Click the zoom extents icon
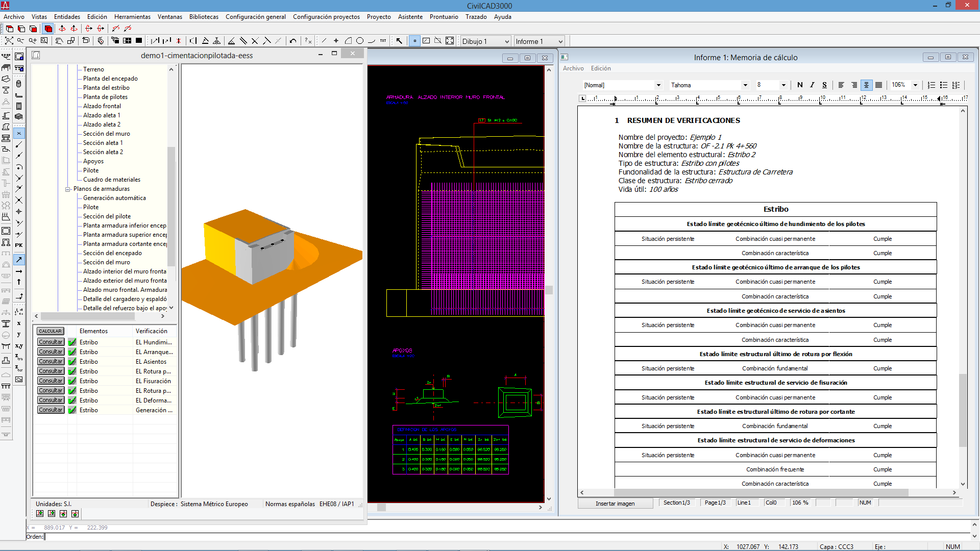The width and height of the screenshot is (980, 551). pos(9,41)
